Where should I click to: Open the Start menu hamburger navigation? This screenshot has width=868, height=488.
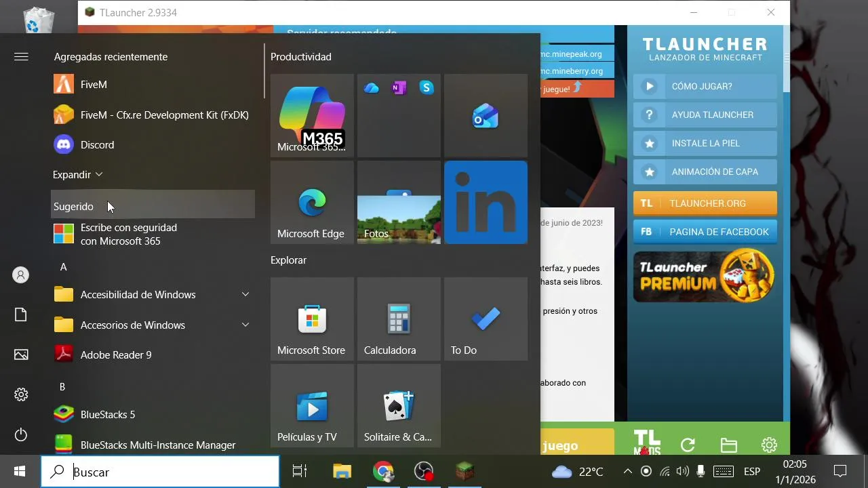pos(21,57)
